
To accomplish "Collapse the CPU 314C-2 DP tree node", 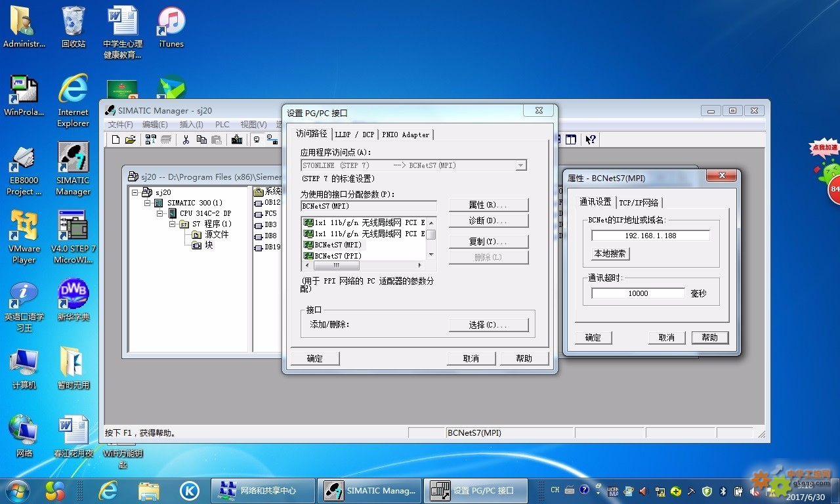I will (x=160, y=213).
